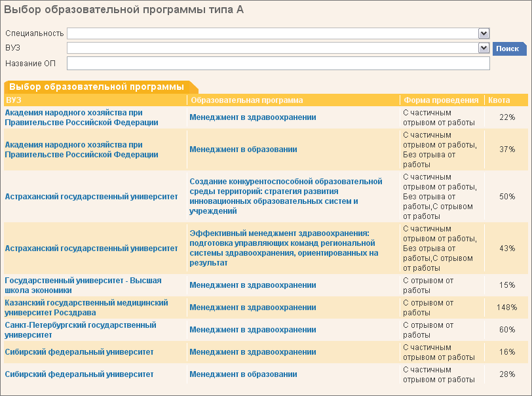
Task: Open Астраханский государственный университет link in 43% row
Action: click(x=91, y=248)
